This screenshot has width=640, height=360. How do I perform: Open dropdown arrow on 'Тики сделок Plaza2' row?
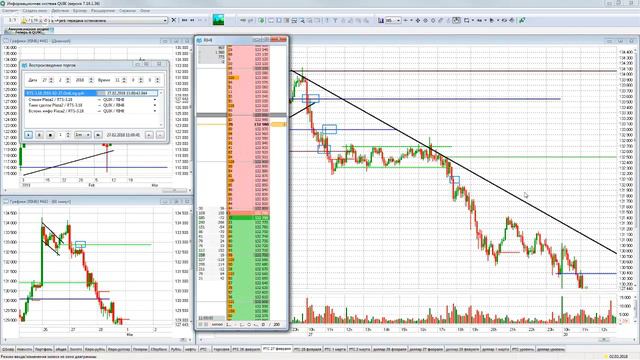155,105
